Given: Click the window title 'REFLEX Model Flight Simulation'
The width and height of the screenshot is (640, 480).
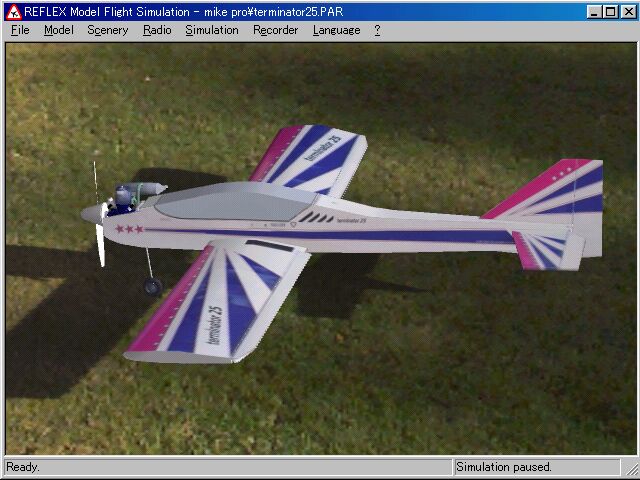Looking at the screenshot, I should point(107,12).
